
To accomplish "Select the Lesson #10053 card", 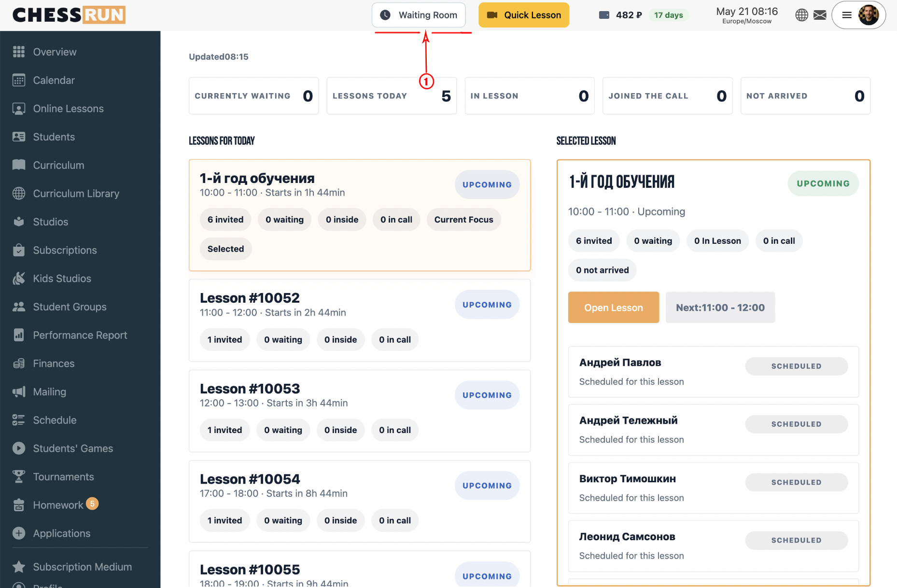I will coord(360,411).
